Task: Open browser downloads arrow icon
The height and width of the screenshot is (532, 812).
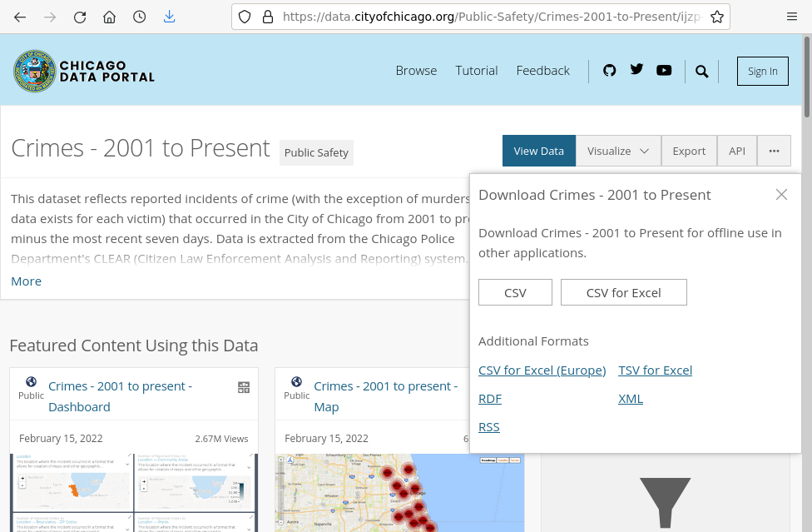Action: pos(170,17)
